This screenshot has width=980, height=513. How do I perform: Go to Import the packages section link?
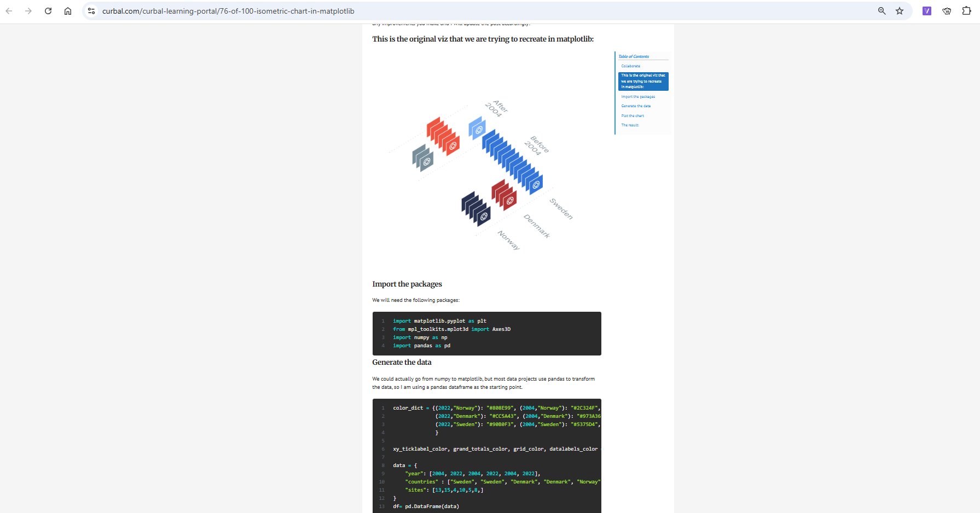pyautogui.click(x=637, y=97)
